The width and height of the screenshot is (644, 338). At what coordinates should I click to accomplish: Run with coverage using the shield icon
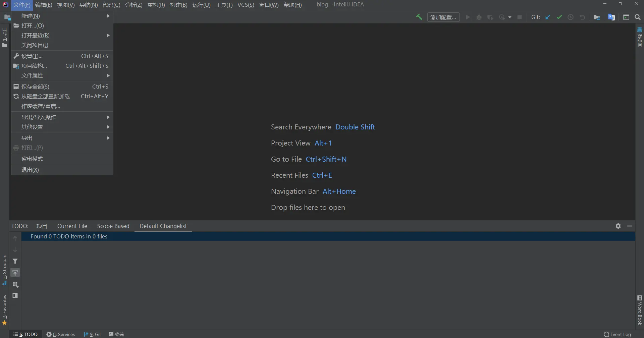pos(490,17)
